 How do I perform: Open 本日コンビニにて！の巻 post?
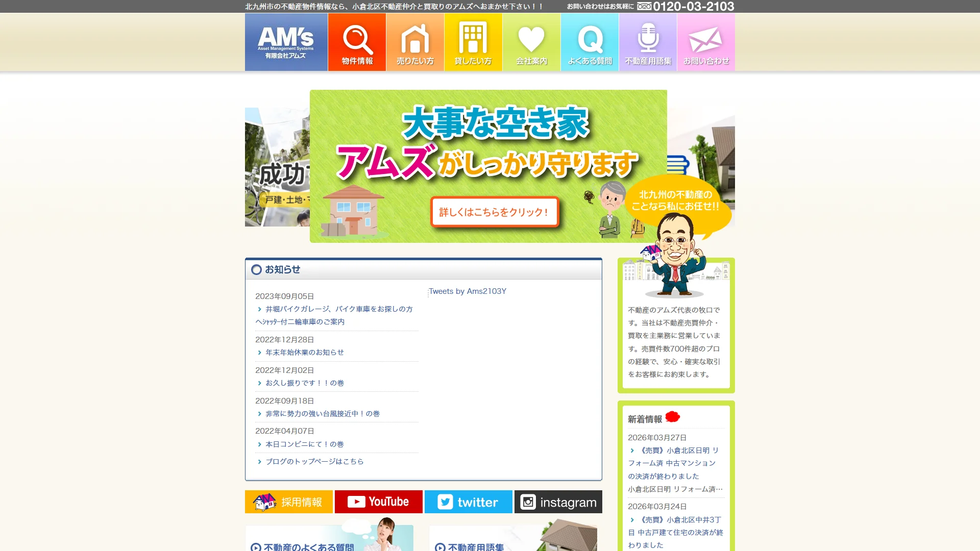[304, 444]
